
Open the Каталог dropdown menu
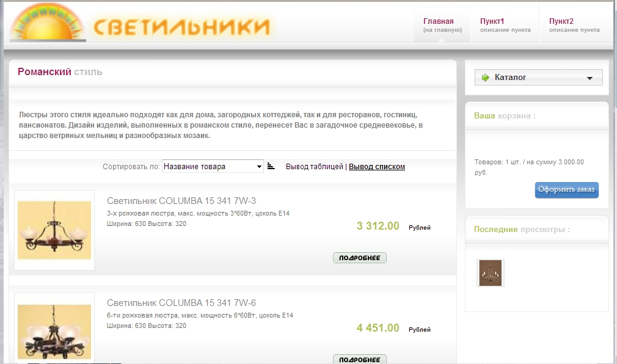coord(538,77)
